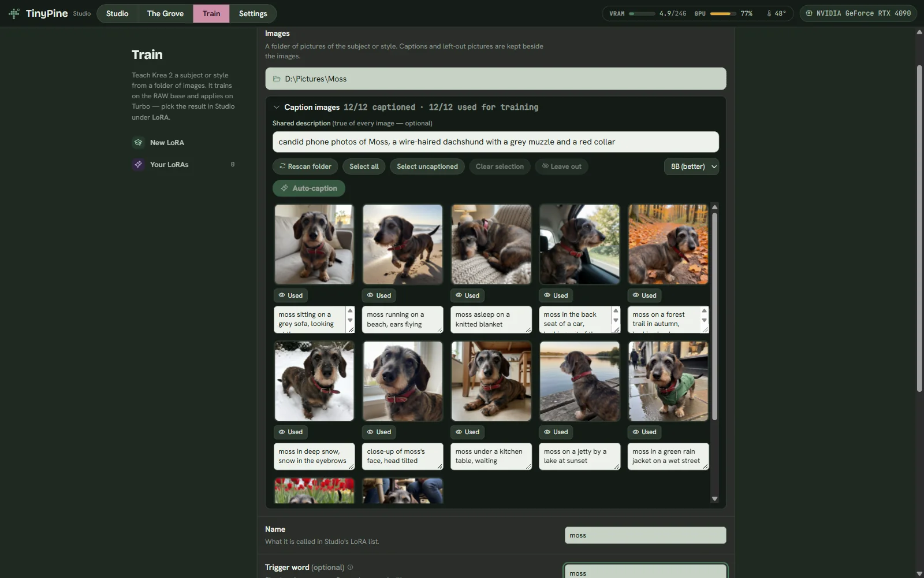Click the down arrow in the back seat caption
The height and width of the screenshot is (578, 924).
[x=616, y=320]
